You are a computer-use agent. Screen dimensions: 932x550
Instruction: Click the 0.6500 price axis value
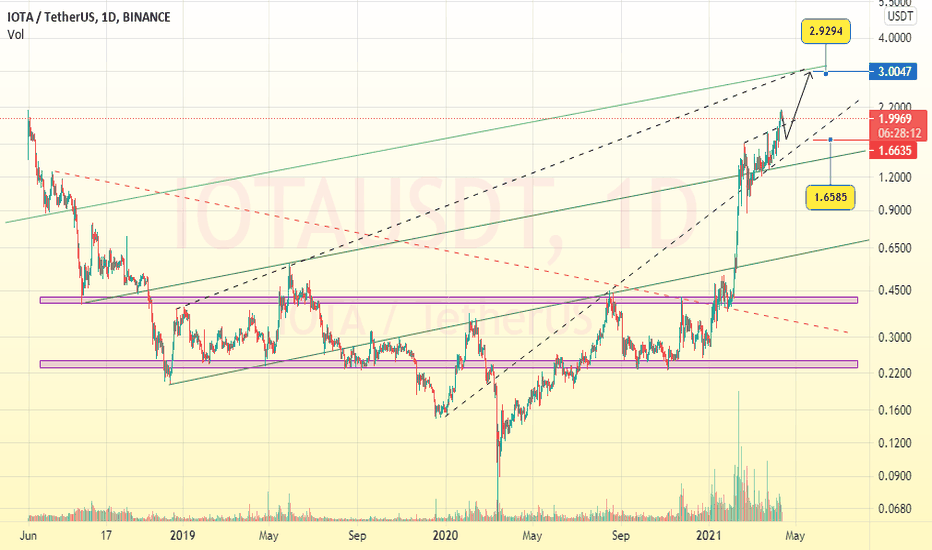[x=894, y=248]
